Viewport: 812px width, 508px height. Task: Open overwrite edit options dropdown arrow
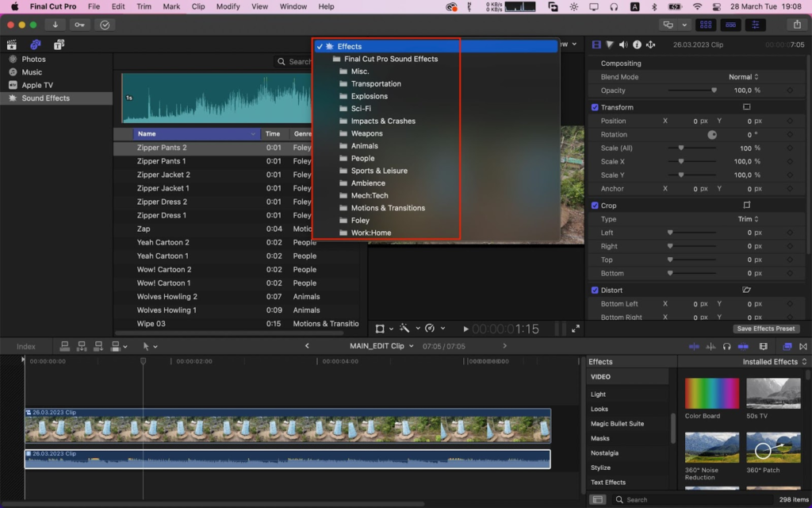pos(124,347)
